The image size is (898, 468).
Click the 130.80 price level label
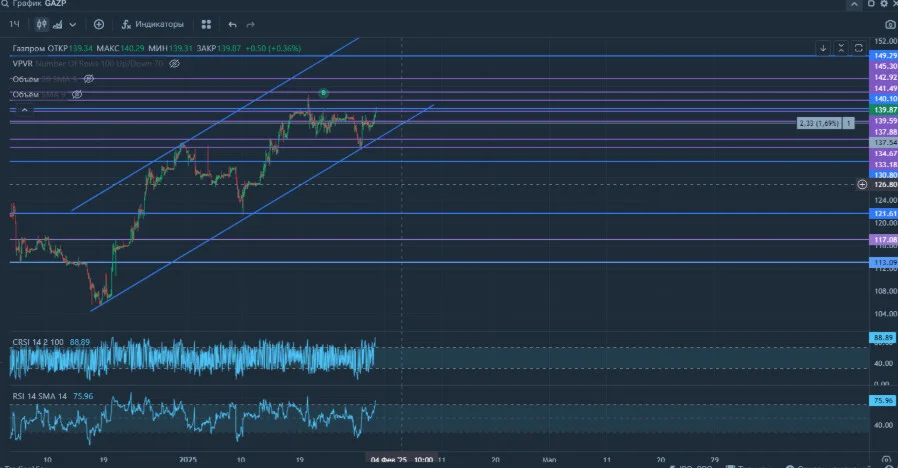point(884,175)
